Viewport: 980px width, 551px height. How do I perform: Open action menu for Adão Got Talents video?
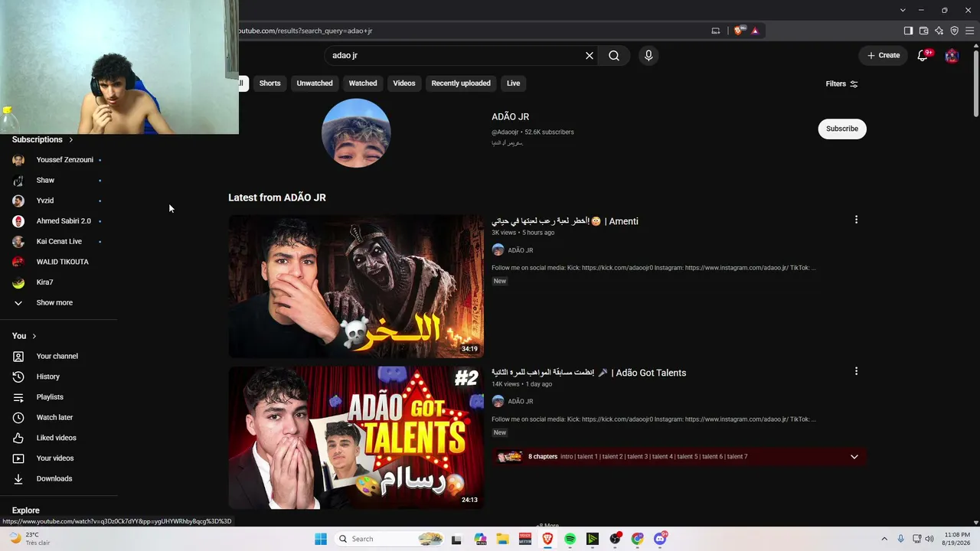856,371
